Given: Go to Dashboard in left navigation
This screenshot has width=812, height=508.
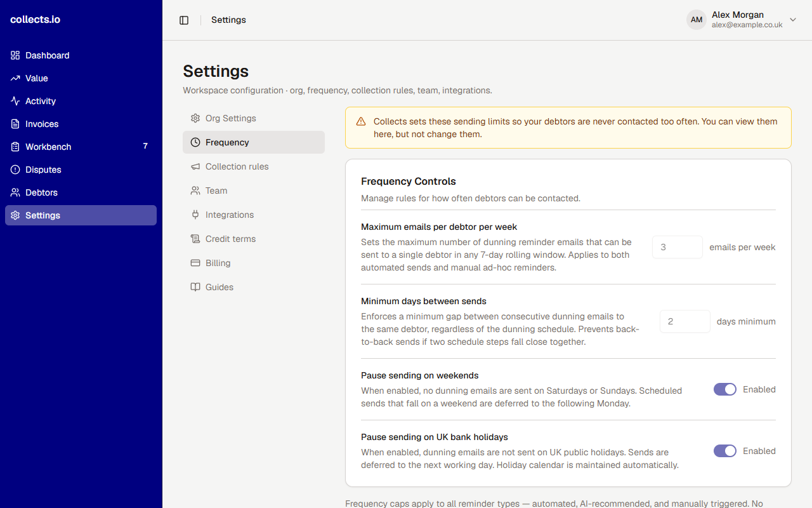Looking at the screenshot, I should pyautogui.click(x=81, y=55).
